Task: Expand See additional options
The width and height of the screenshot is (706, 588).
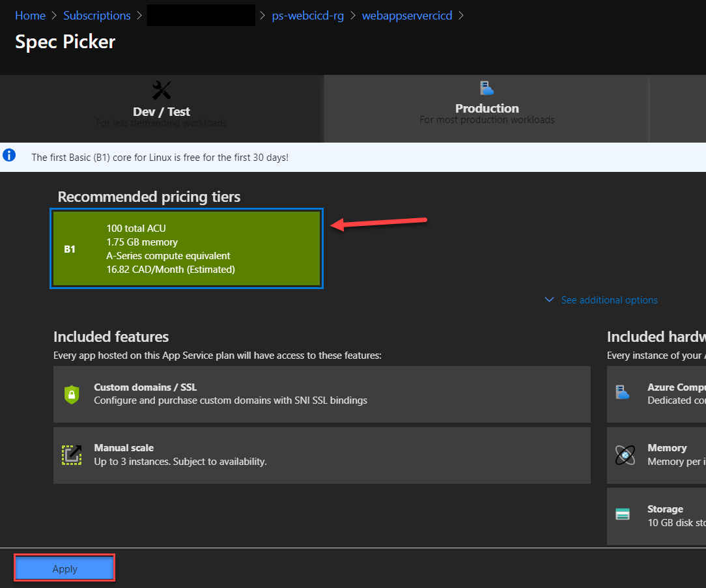Action: 609,300
